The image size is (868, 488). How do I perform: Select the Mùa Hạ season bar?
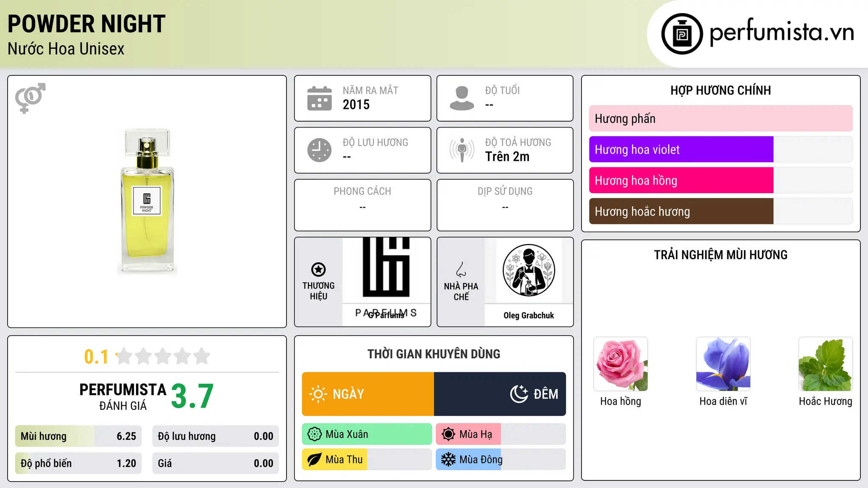tap(501, 434)
